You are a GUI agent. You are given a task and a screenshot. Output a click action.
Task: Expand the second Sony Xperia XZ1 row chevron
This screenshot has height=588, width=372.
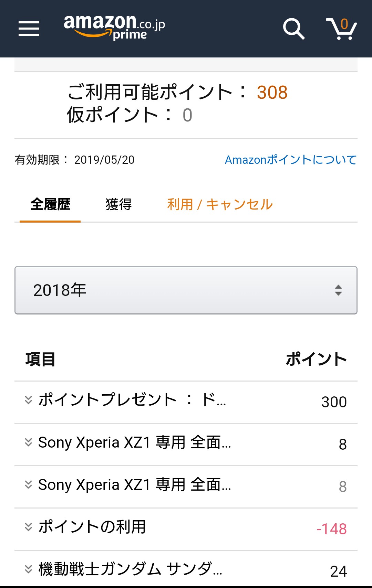pos(28,484)
